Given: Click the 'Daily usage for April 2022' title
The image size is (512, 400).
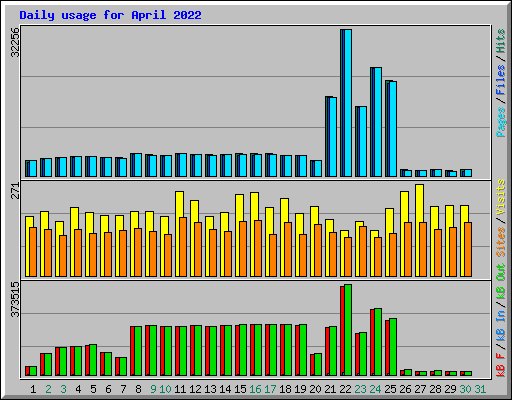Looking at the screenshot, I should [x=110, y=15].
